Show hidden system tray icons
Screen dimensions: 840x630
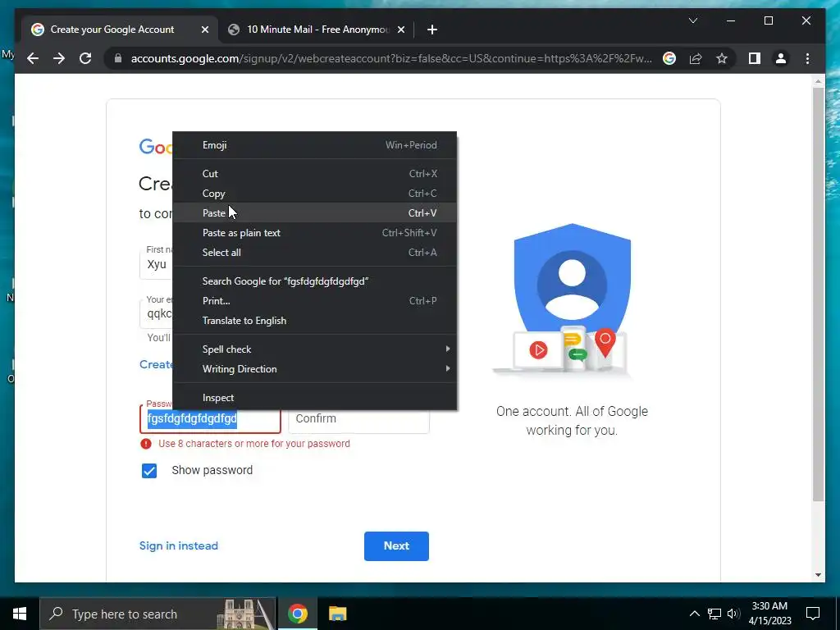(x=694, y=614)
